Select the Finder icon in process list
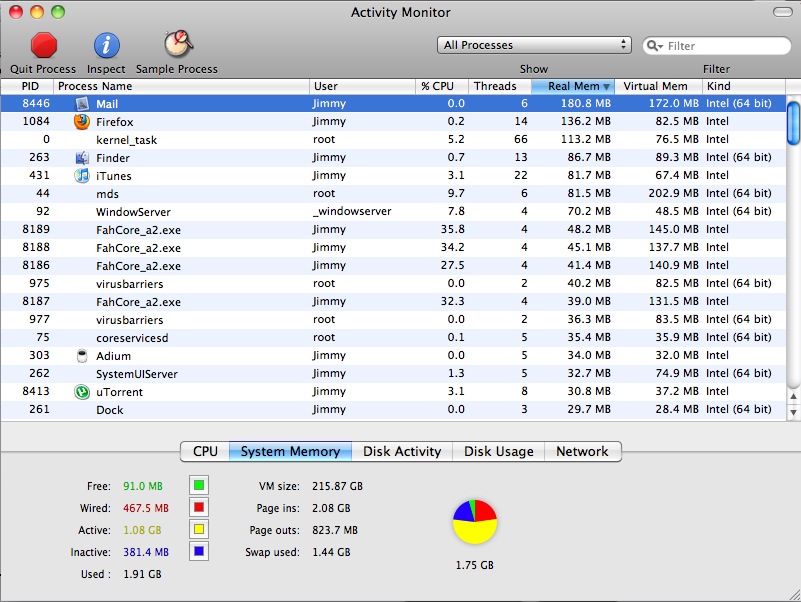Image resolution: width=801 pixels, height=602 pixels. (x=82, y=158)
